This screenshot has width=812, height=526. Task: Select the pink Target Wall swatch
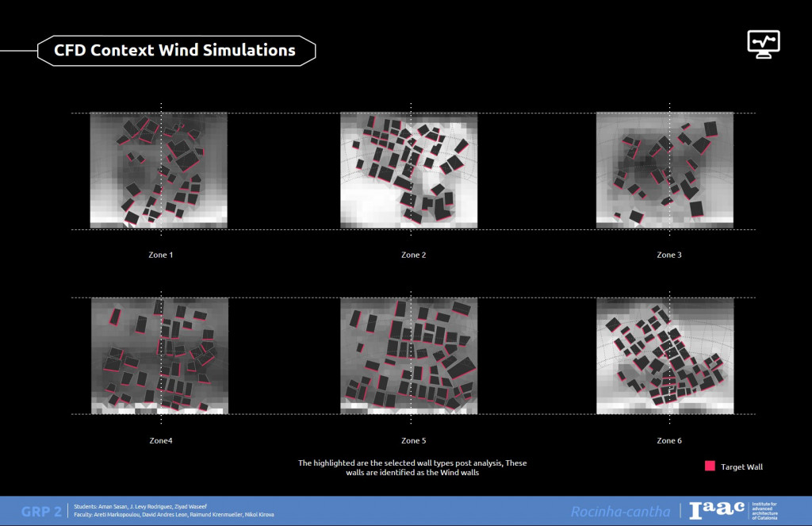click(x=710, y=466)
